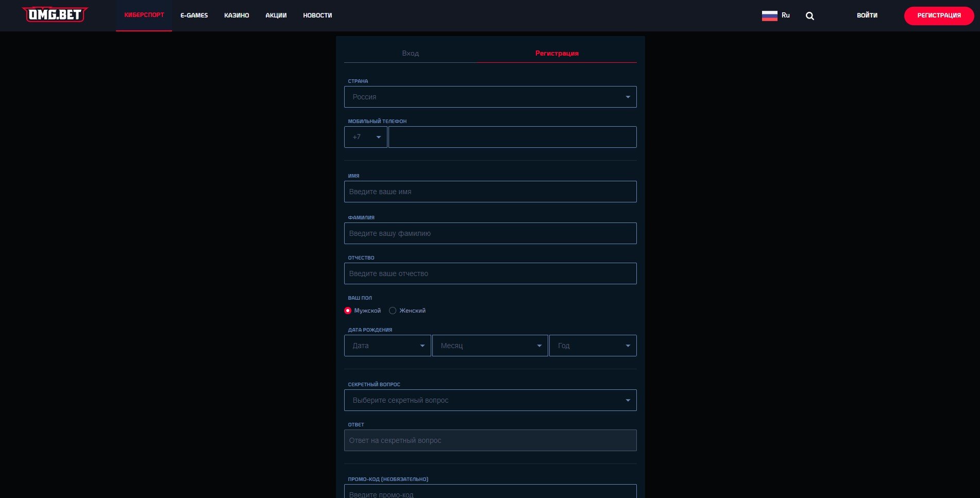The width and height of the screenshot is (980, 498).
Task: Click the Russian flag language icon
Action: click(769, 15)
